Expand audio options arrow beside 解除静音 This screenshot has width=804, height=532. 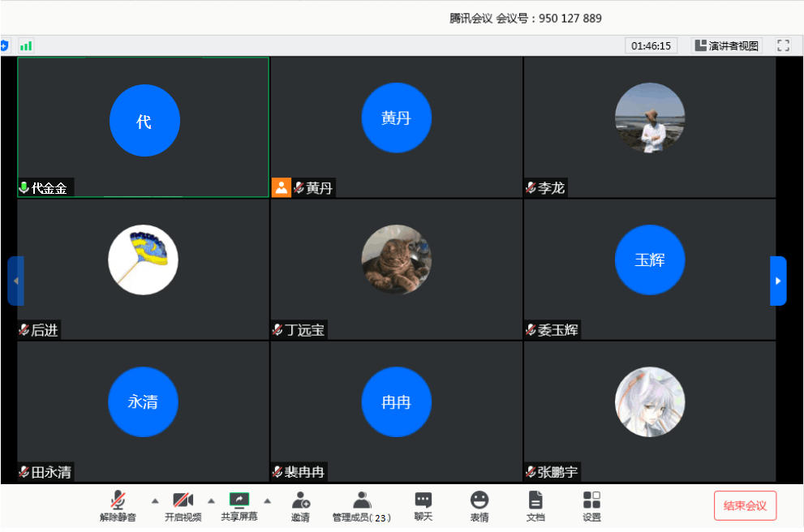tap(155, 501)
